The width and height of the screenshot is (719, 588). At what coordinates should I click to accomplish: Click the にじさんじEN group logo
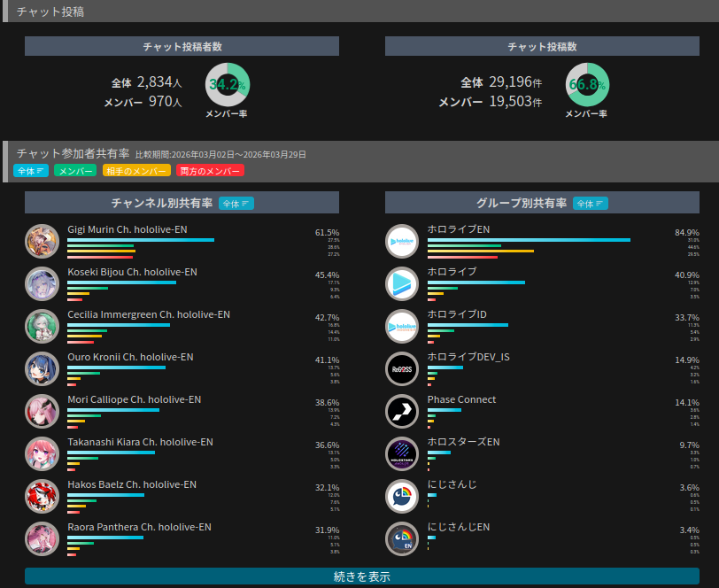(x=402, y=539)
